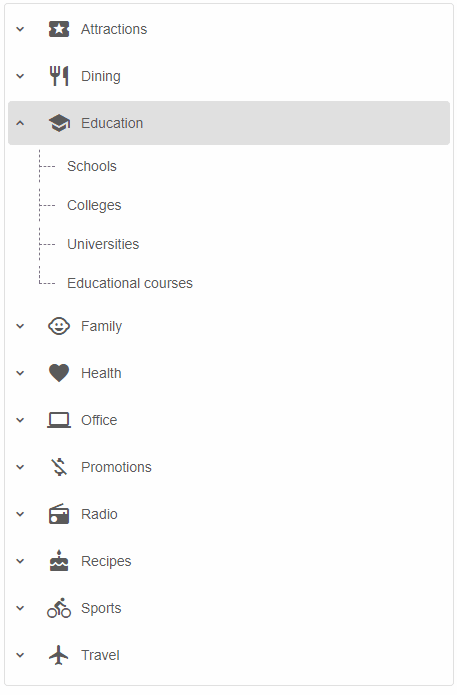Expand the Family chevron arrow

(20, 326)
